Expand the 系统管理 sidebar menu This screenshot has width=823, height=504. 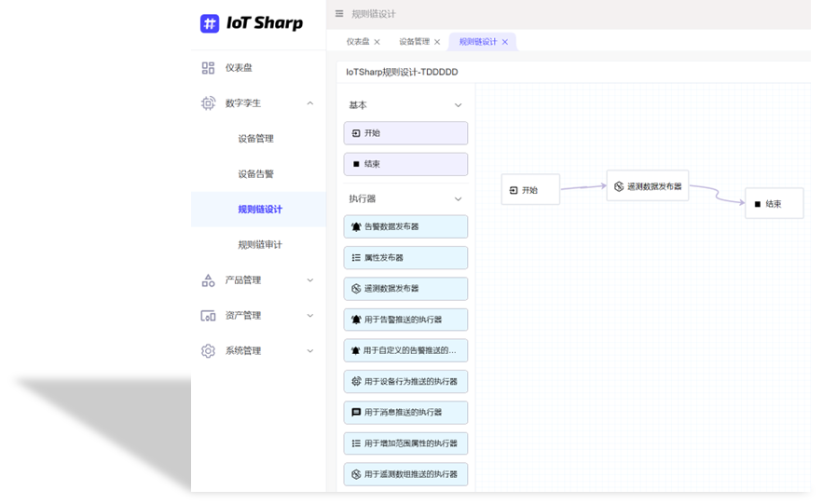[310, 351]
